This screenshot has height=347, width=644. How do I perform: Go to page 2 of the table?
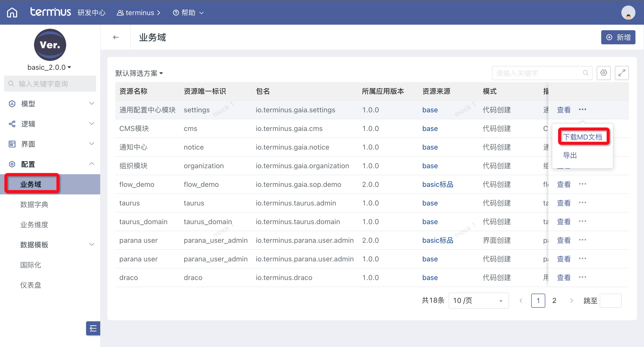click(554, 300)
